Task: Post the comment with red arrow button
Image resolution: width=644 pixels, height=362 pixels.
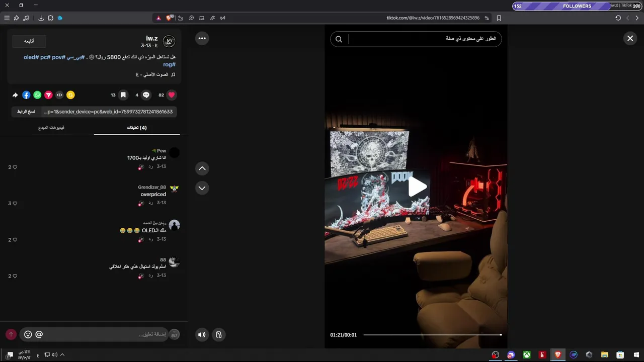Action: tap(11, 334)
